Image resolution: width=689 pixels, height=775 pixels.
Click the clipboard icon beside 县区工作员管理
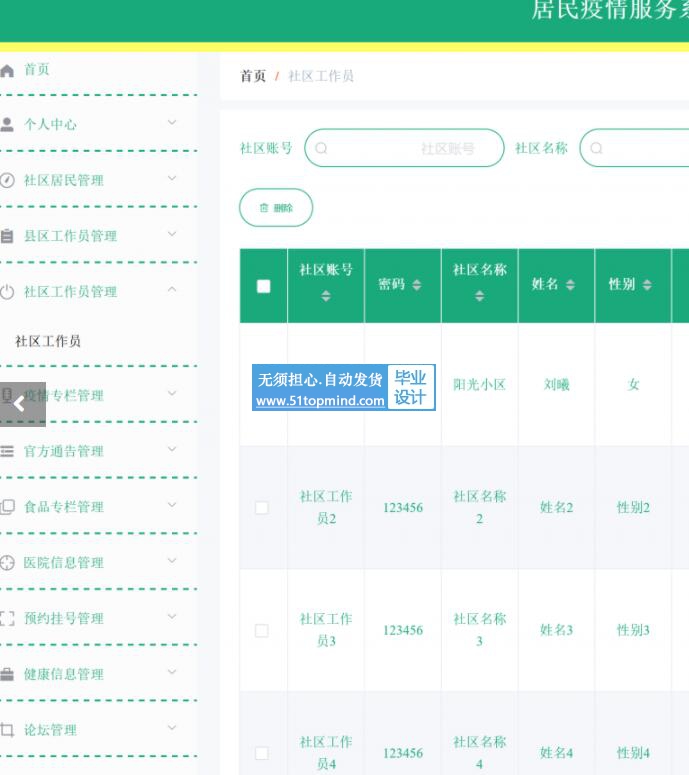(8, 237)
